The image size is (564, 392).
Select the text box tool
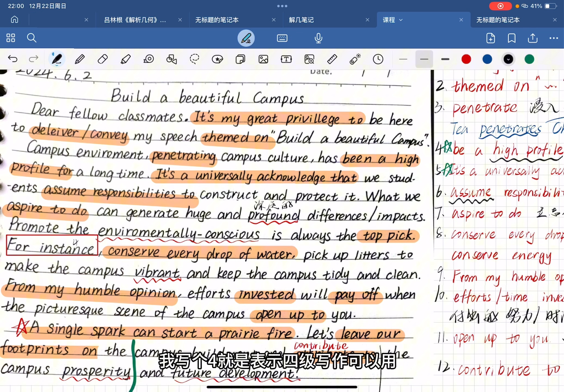[x=286, y=59]
